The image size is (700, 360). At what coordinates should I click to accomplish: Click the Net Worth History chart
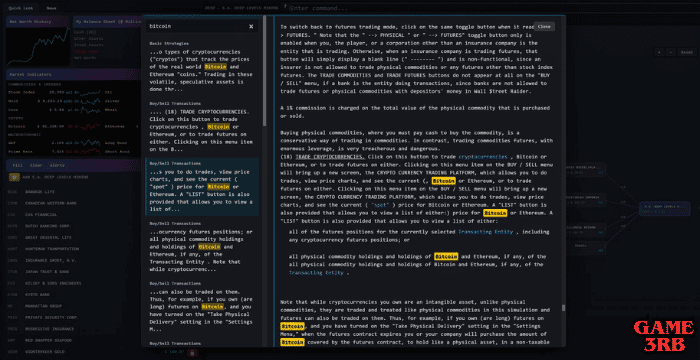coord(38,46)
